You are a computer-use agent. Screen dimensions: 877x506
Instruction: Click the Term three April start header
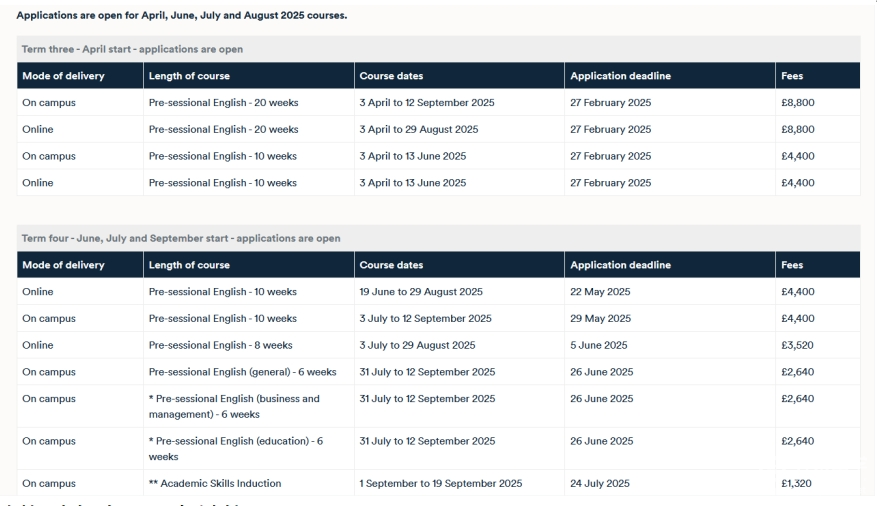point(132,49)
